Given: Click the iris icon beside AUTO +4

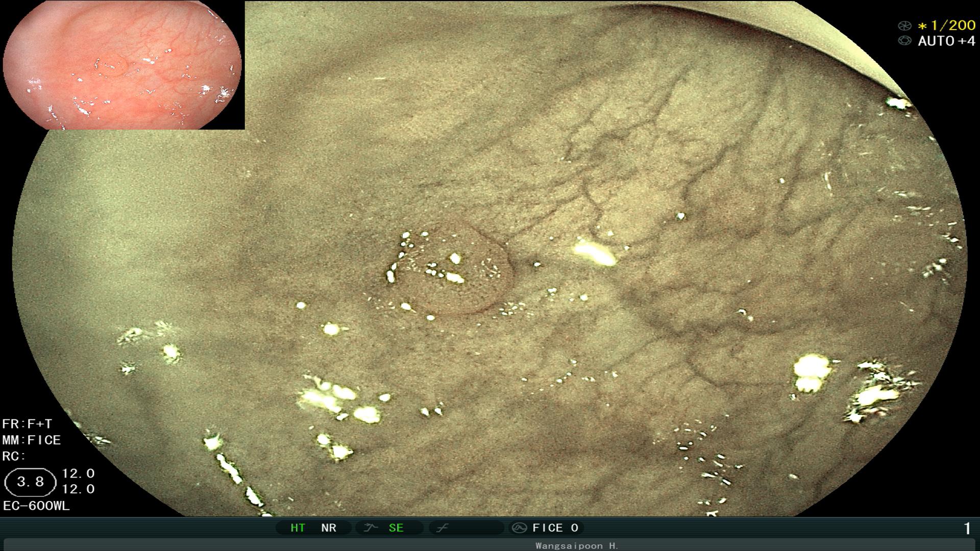Looking at the screenshot, I should click(904, 41).
